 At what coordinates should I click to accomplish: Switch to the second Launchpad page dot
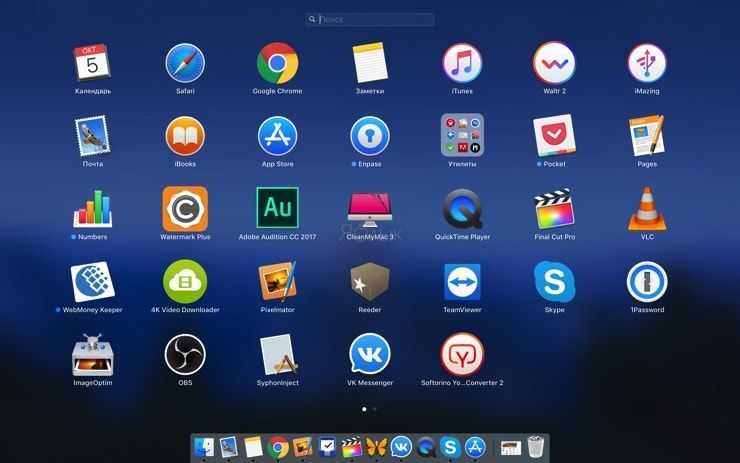pos(374,409)
